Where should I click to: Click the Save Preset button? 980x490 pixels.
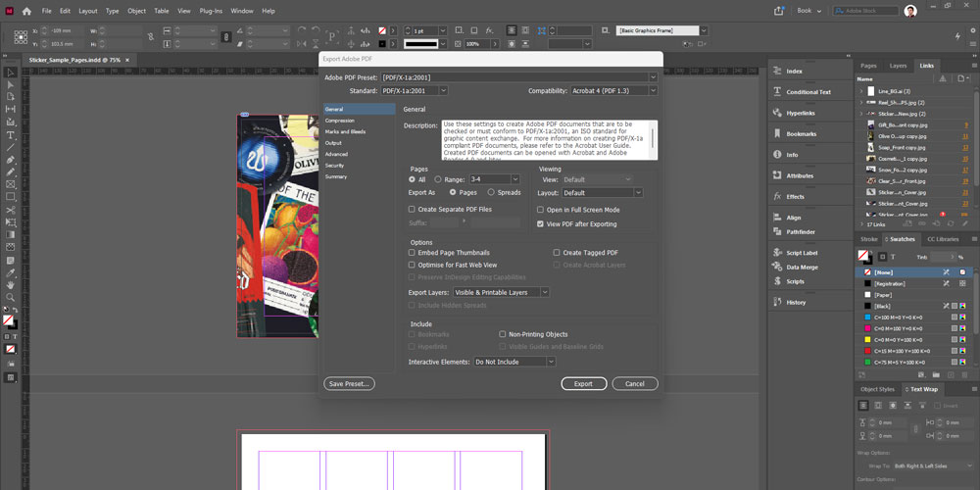point(350,384)
